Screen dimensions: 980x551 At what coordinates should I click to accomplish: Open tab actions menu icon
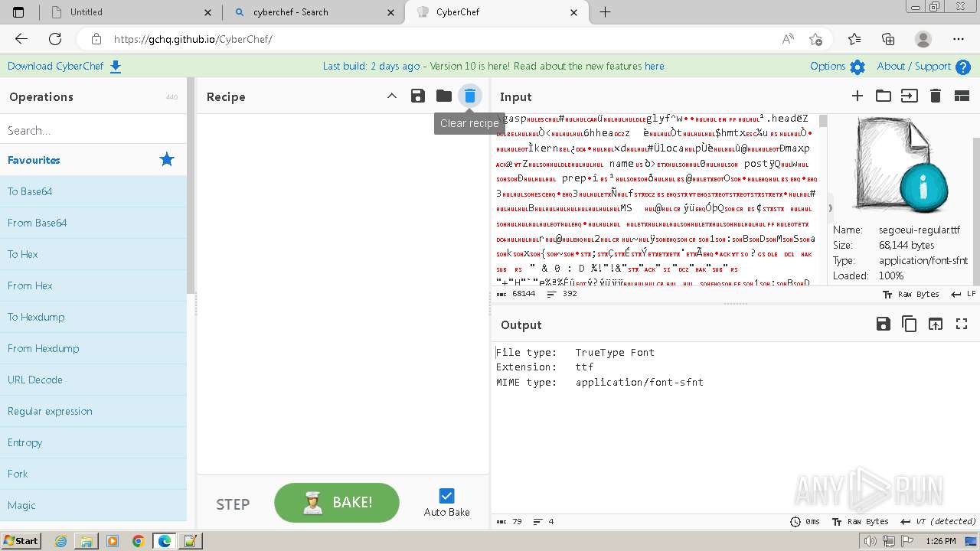click(18, 12)
